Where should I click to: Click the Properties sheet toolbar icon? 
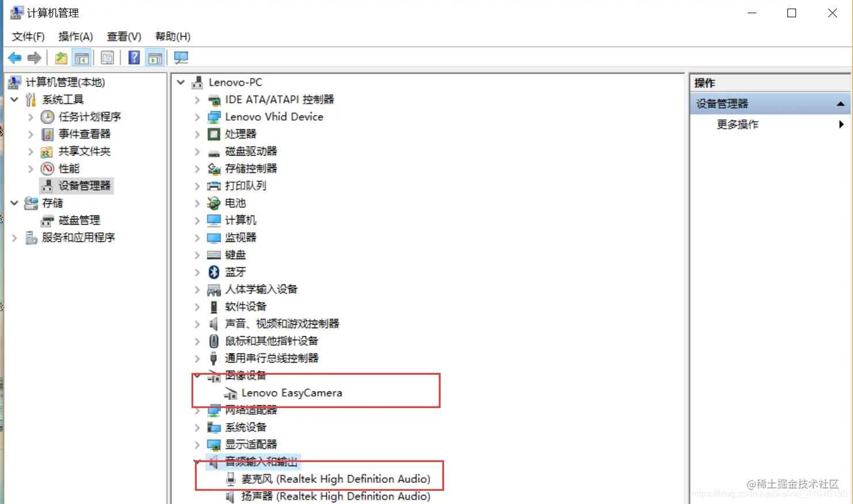(108, 57)
